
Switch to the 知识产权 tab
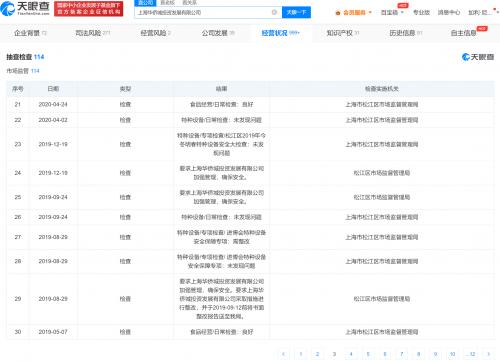343,33
